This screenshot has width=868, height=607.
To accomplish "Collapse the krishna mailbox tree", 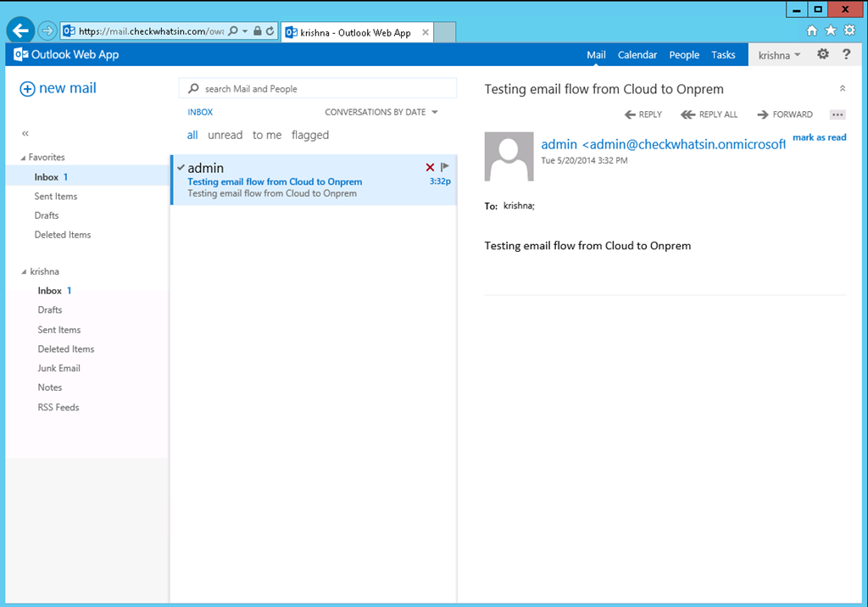I will pyautogui.click(x=24, y=272).
